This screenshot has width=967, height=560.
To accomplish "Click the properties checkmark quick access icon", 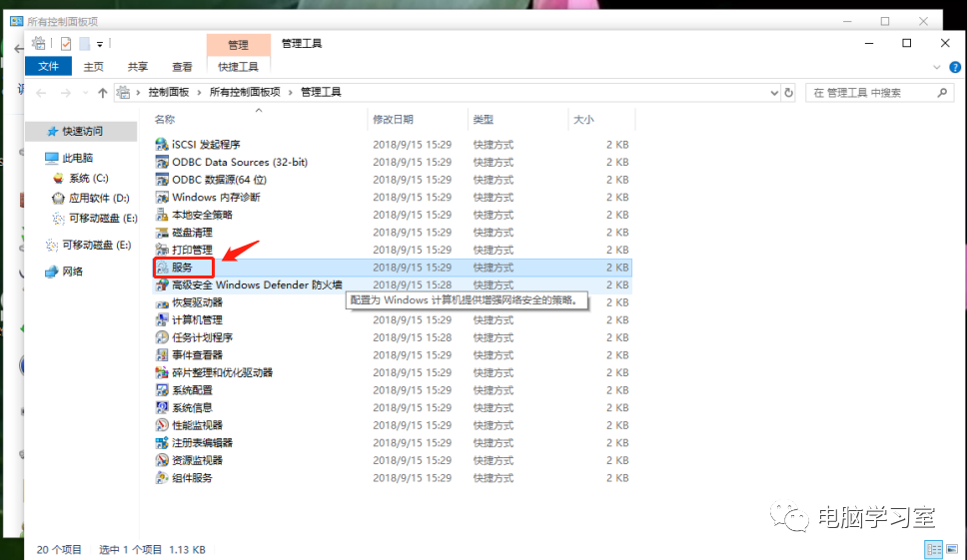I will pyautogui.click(x=66, y=44).
